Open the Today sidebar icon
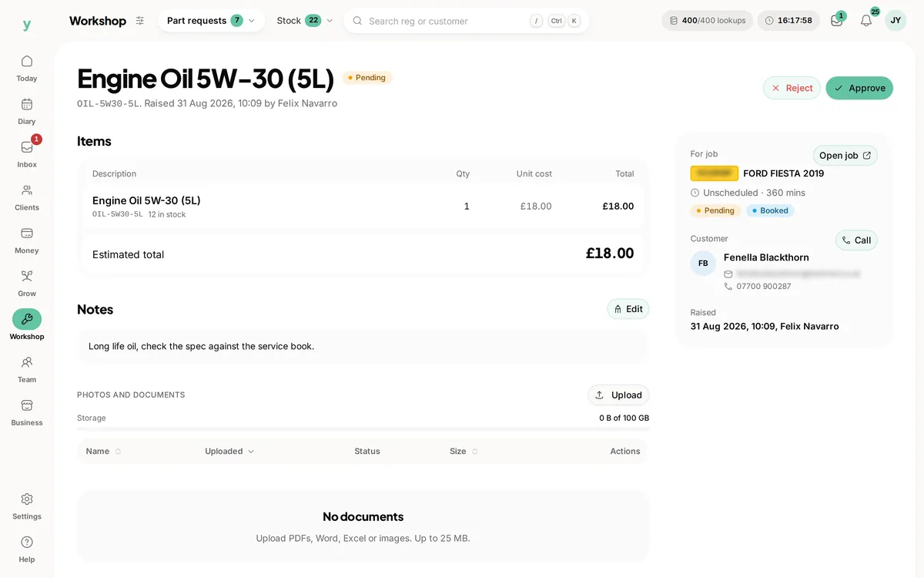This screenshot has width=924, height=578. pos(27,61)
